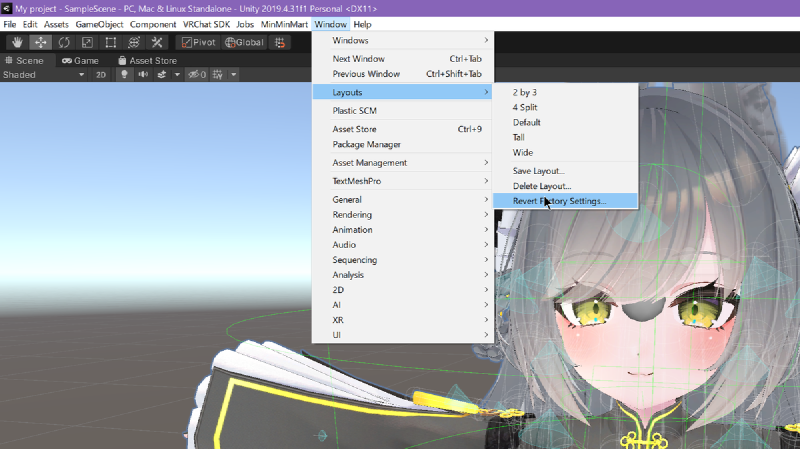Choose Previous Window entry
The width and height of the screenshot is (800, 449).
(403, 74)
